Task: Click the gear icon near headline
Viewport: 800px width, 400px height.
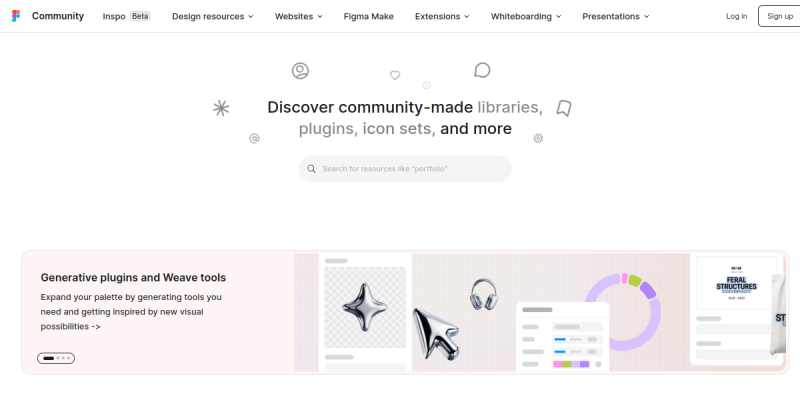Action: tap(538, 138)
